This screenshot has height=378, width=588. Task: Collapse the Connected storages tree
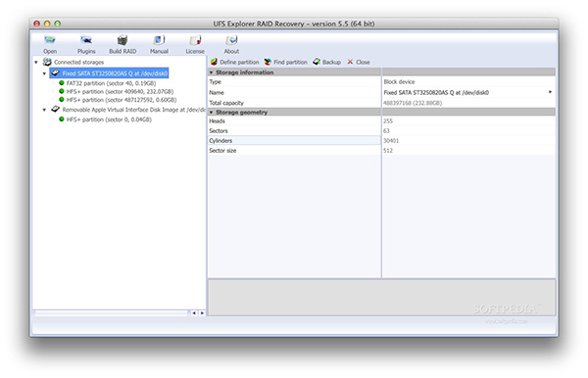tap(36, 63)
